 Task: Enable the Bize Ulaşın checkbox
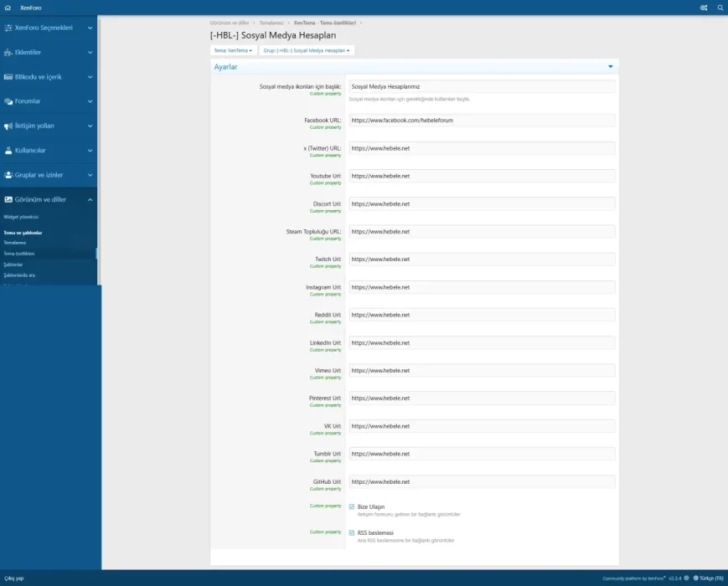(x=351, y=506)
